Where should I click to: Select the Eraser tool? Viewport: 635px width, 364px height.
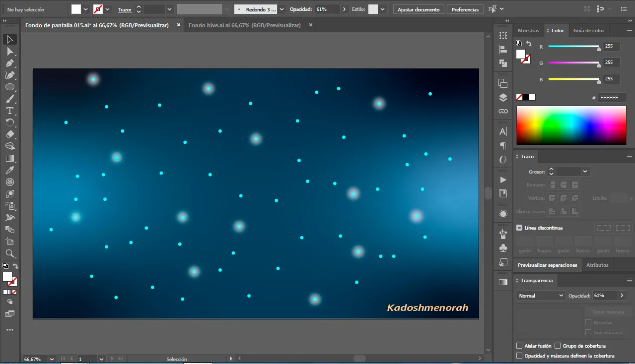tap(10, 134)
